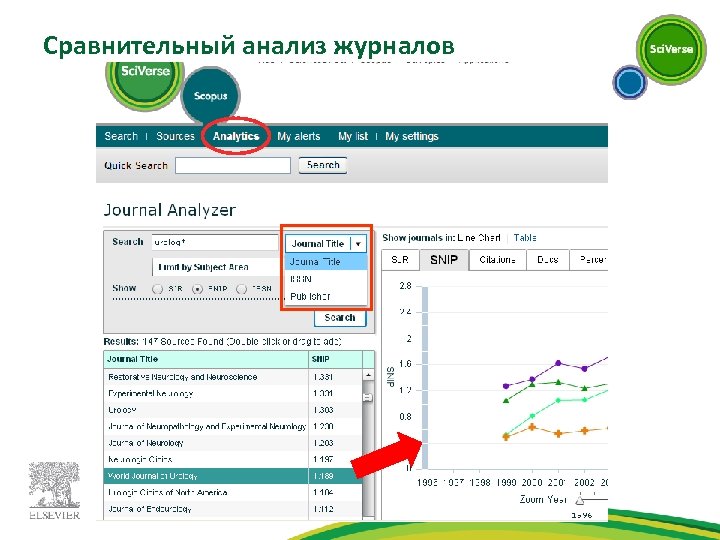720x540 pixels.
Task: Click orange line marker at 2000
Action: (532, 427)
